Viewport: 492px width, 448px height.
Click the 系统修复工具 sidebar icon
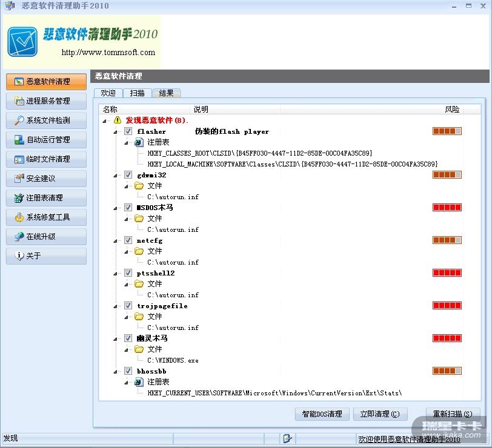19,217
